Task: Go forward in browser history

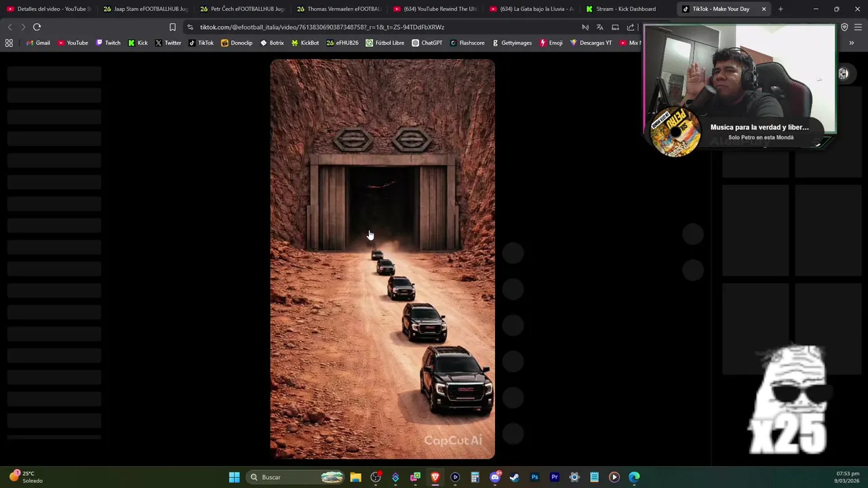Action: 22,27
